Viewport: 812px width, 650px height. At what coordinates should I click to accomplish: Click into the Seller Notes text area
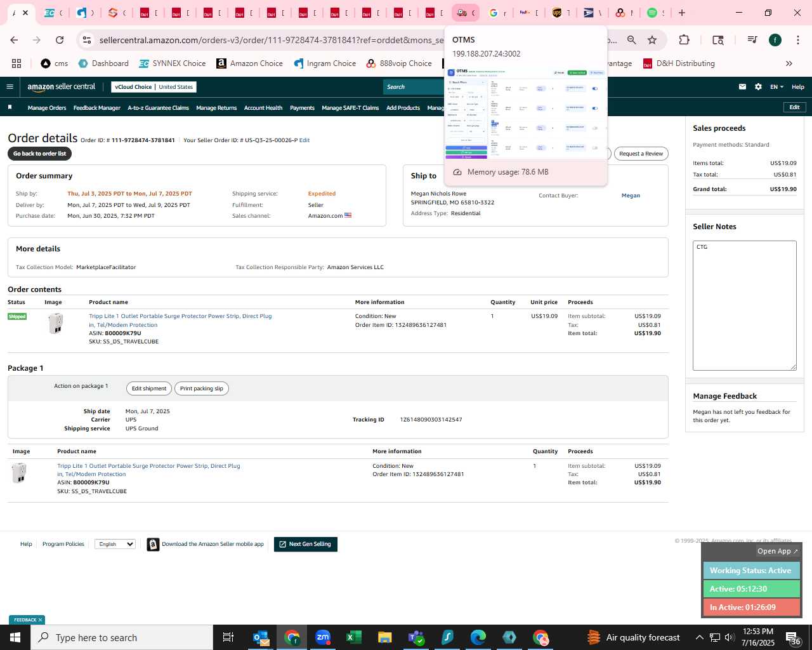(x=744, y=305)
